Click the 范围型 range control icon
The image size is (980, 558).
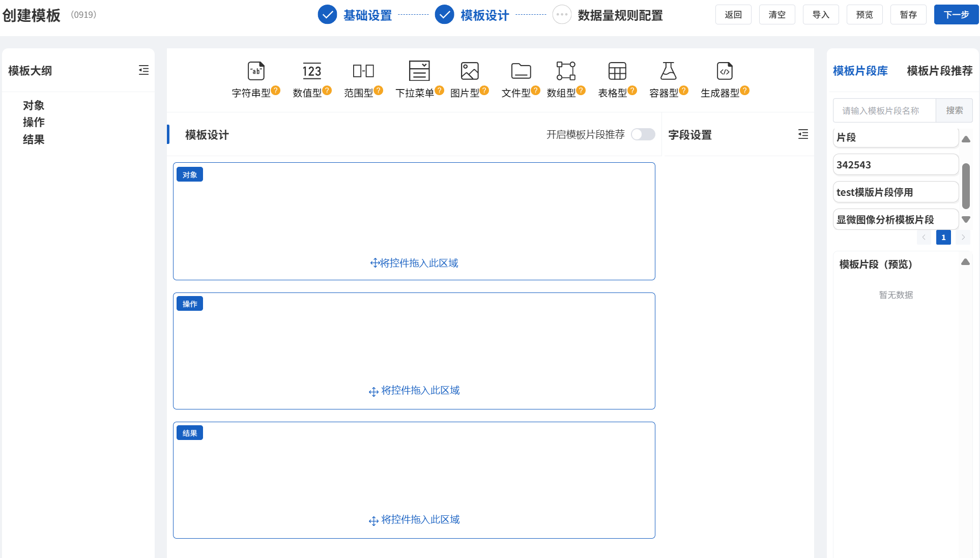coord(363,71)
